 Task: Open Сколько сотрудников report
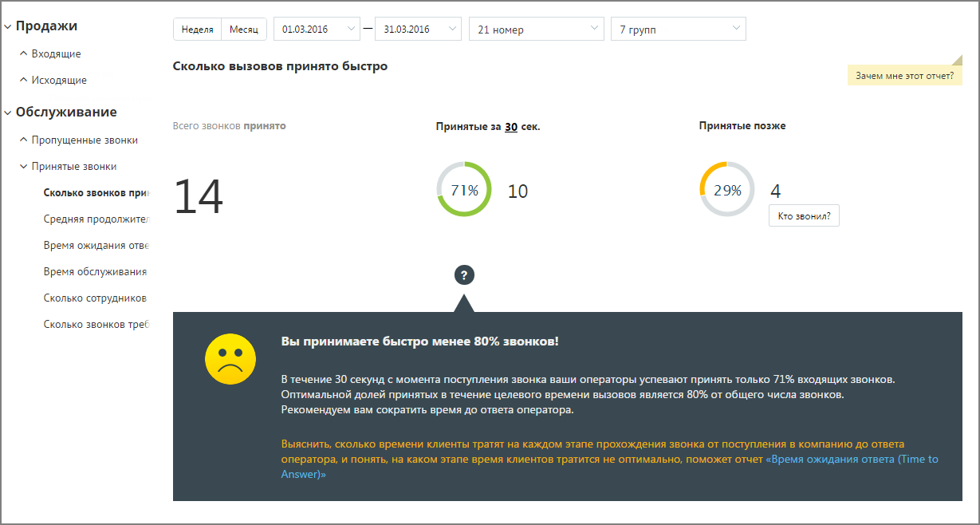pyautogui.click(x=96, y=298)
